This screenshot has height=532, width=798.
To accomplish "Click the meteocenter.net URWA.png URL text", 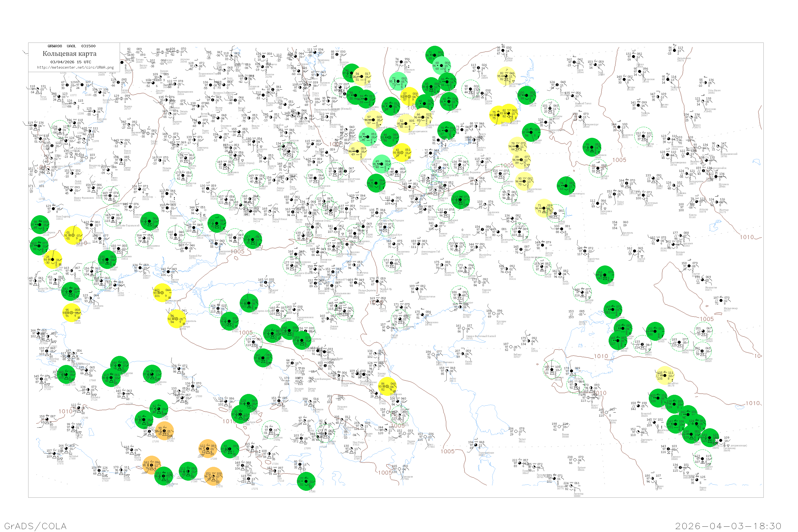I will (75, 68).
